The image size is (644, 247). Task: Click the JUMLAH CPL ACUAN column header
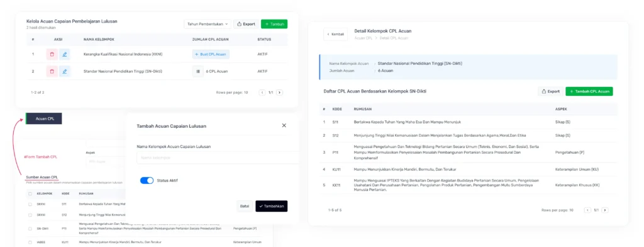click(x=210, y=40)
